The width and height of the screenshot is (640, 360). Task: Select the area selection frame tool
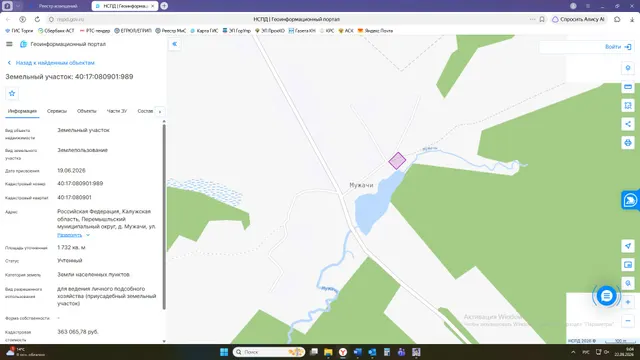[x=628, y=105]
